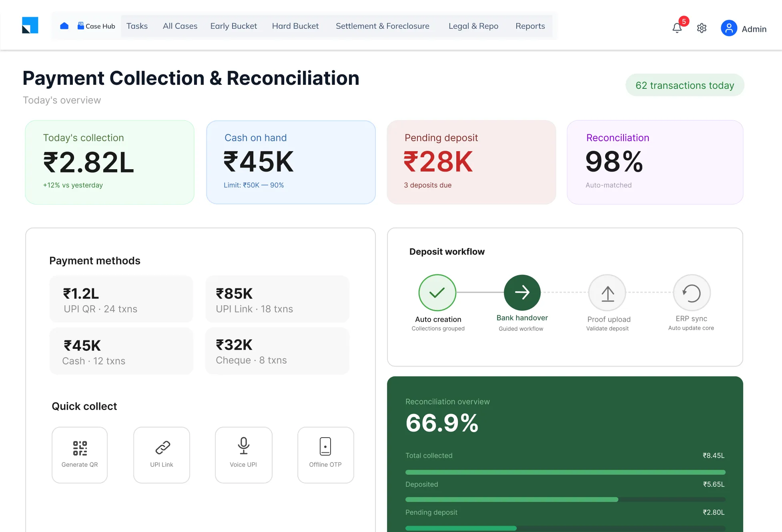Open the home icon in navigation
The width and height of the screenshot is (782, 532).
tap(64, 26)
